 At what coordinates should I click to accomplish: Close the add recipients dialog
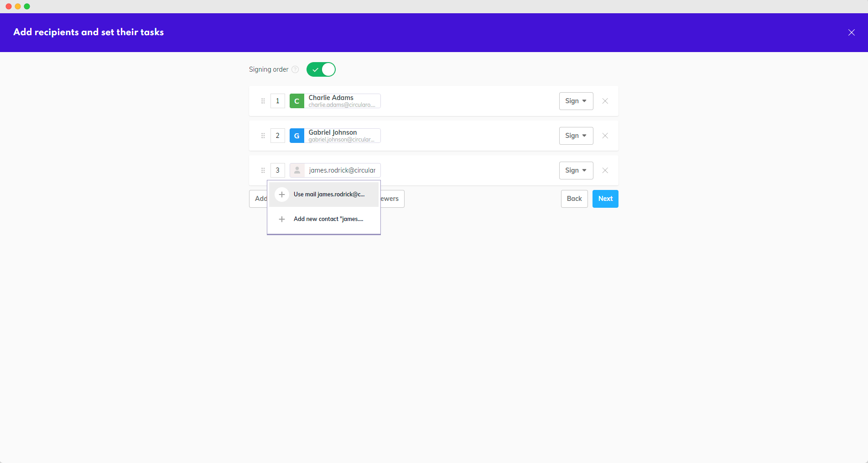tap(851, 32)
